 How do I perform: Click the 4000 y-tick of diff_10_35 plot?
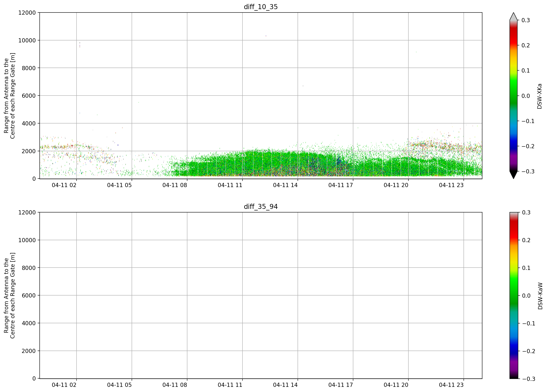[29, 123]
